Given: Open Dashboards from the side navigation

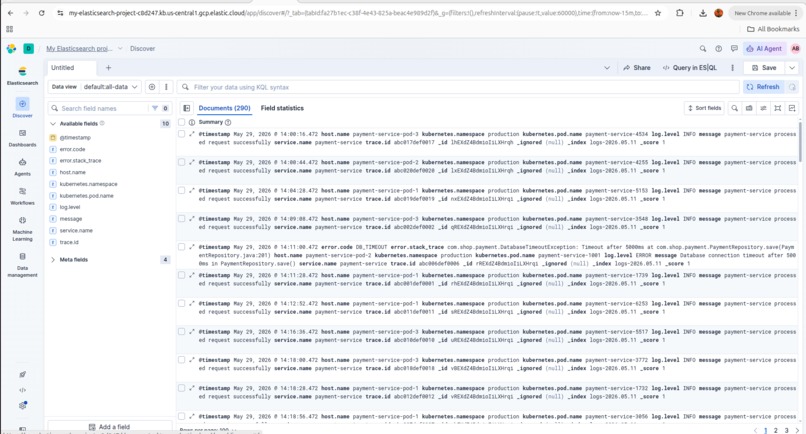Looking at the screenshot, I should (22, 137).
